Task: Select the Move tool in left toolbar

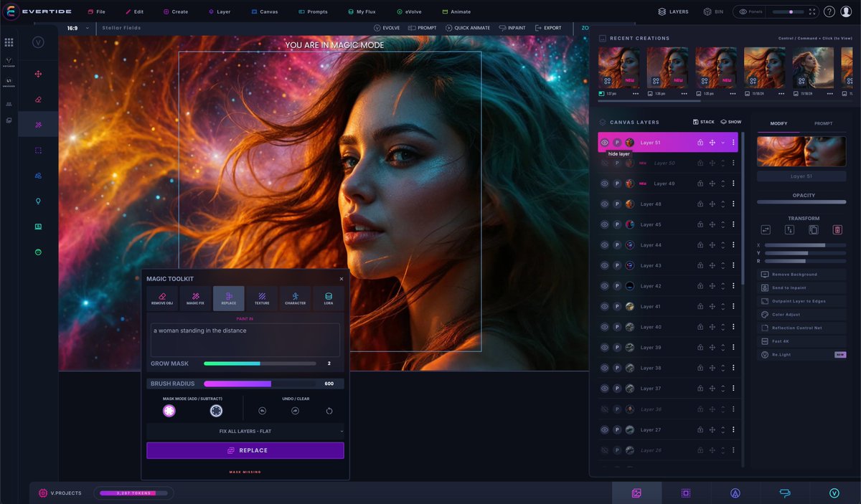Action: (38, 74)
